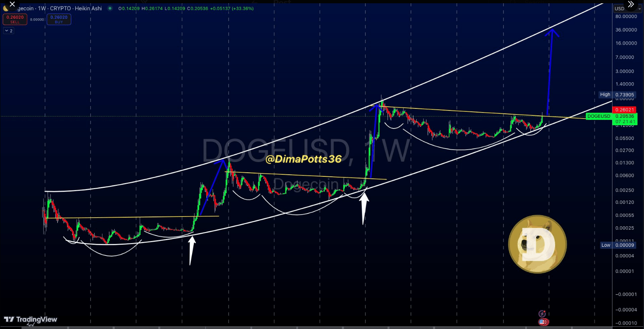644x329 pixels.
Task: Click the Heikin Ashi chart title text
Action: point(88,8)
